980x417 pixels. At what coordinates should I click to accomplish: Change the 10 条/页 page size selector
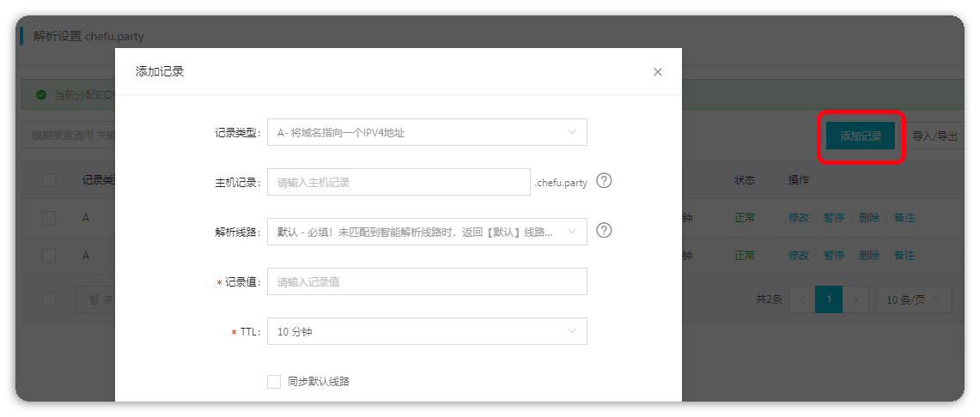pyautogui.click(x=914, y=299)
